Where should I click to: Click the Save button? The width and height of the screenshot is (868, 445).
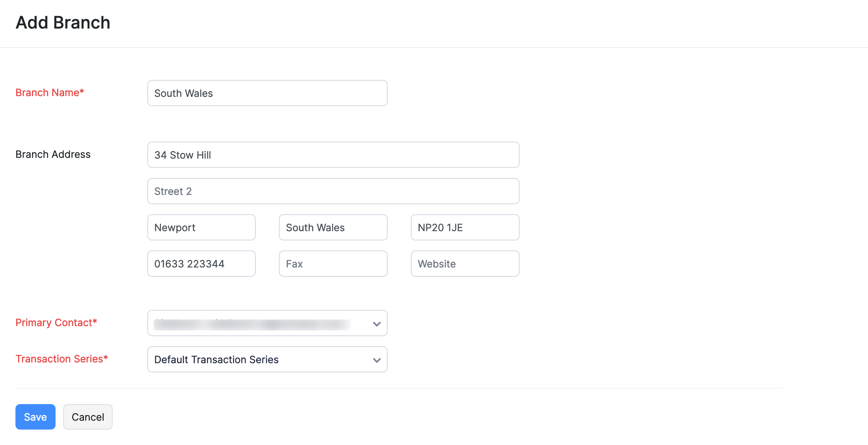point(35,417)
